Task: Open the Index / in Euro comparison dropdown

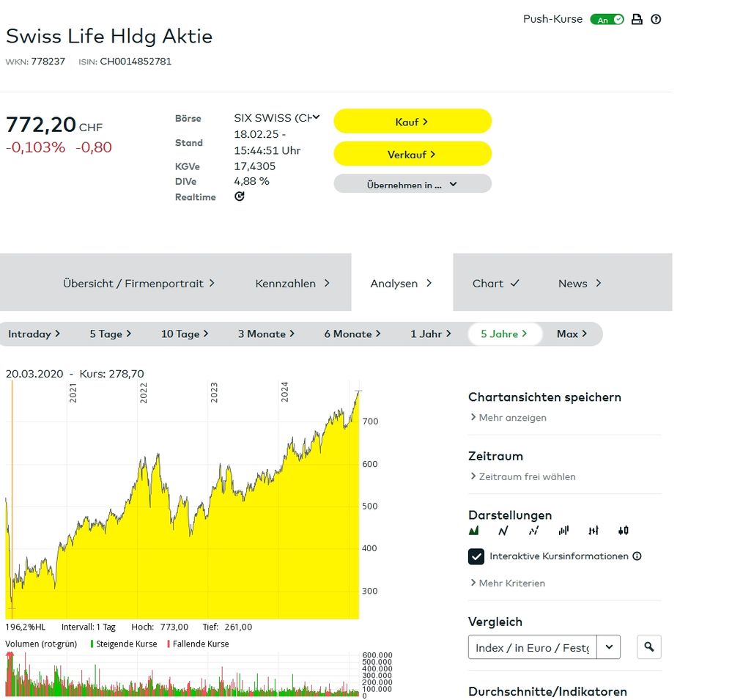Action: (609, 646)
